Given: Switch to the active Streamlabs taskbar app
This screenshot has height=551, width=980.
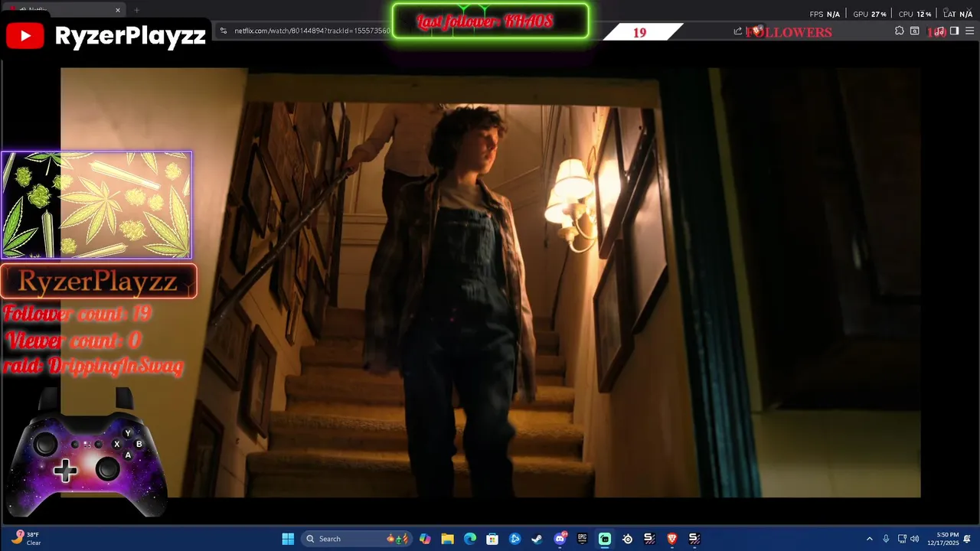Looking at the screenshot, I should click(605, 539).
